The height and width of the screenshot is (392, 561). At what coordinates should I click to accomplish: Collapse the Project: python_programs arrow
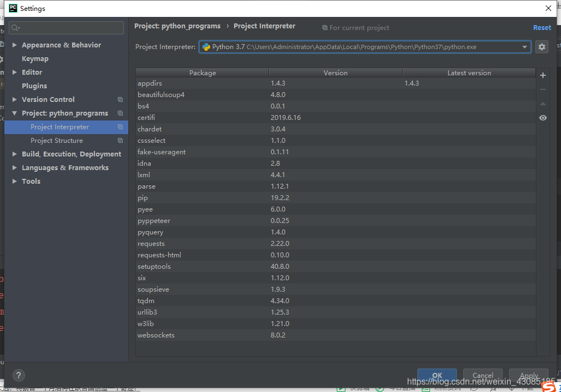15,113
